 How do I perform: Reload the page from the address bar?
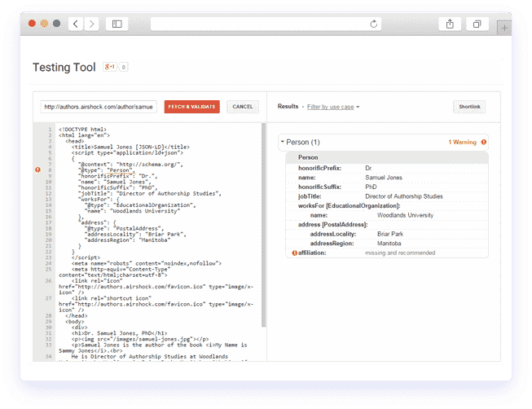click(x=374, y=24)
